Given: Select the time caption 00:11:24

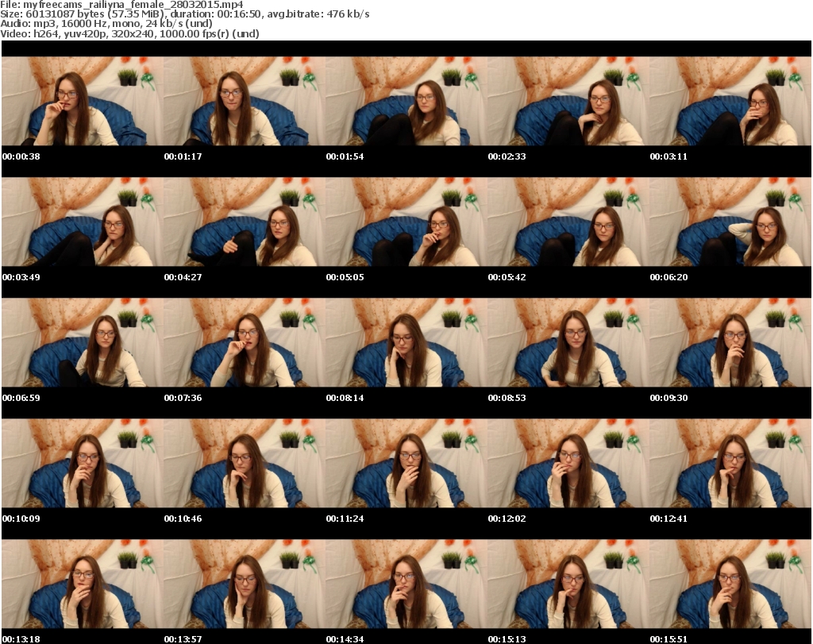Looking at the screenshot, I should coord(345,519).
